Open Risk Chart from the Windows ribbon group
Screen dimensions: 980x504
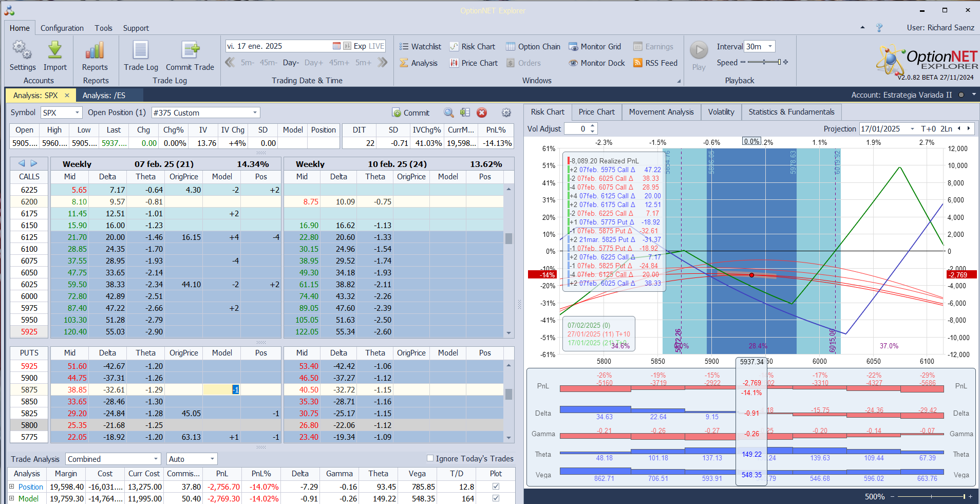point(473,47)
